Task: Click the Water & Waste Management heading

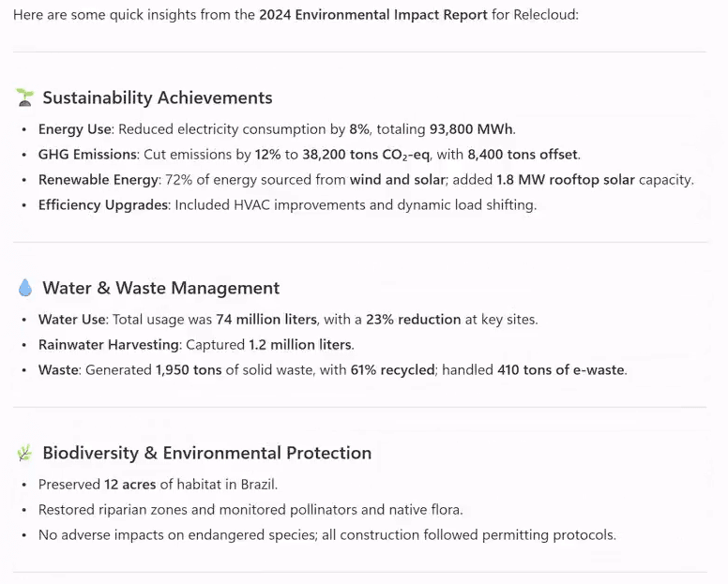Action: pyautogui.click(x=160, y=288)
